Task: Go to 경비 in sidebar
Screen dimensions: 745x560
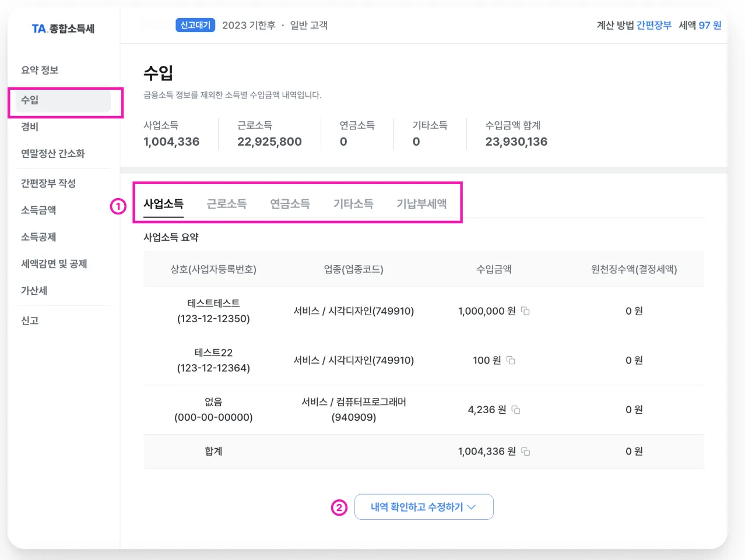Action: [x=30, y=127]
